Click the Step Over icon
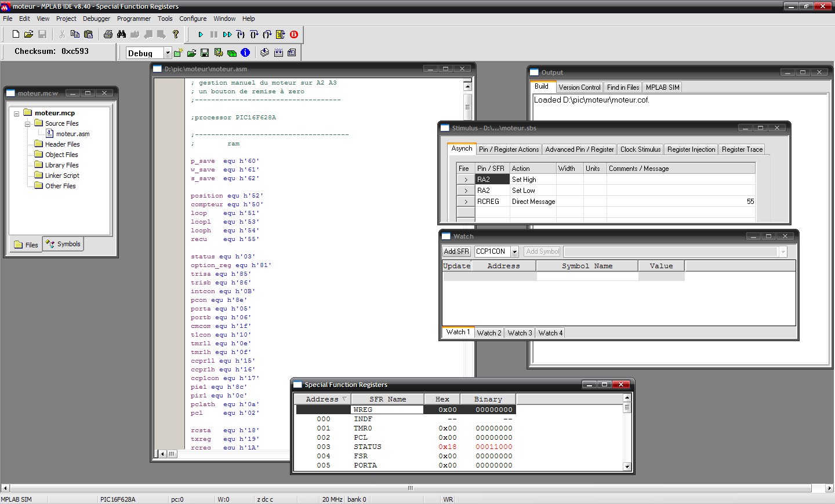The image size is (835, 504). pyautogui.click(x=254, y=35)
